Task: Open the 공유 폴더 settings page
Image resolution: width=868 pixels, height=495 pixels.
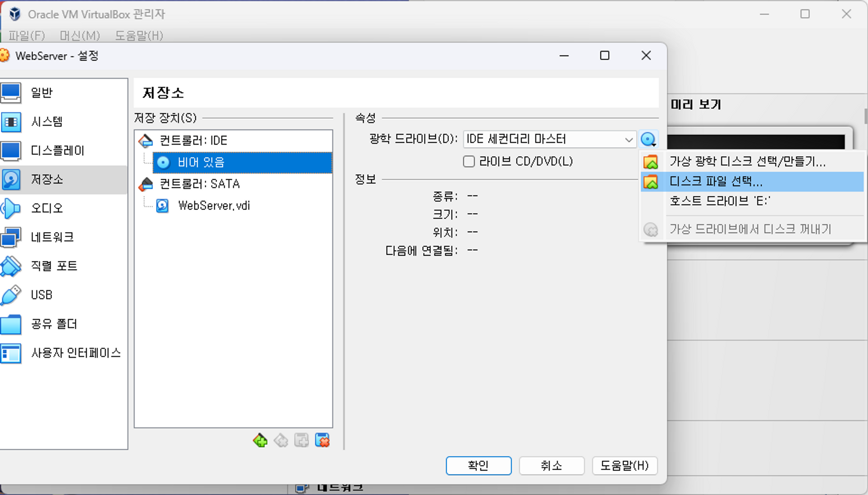Action: pyautogui.click(x=54, y=324)
